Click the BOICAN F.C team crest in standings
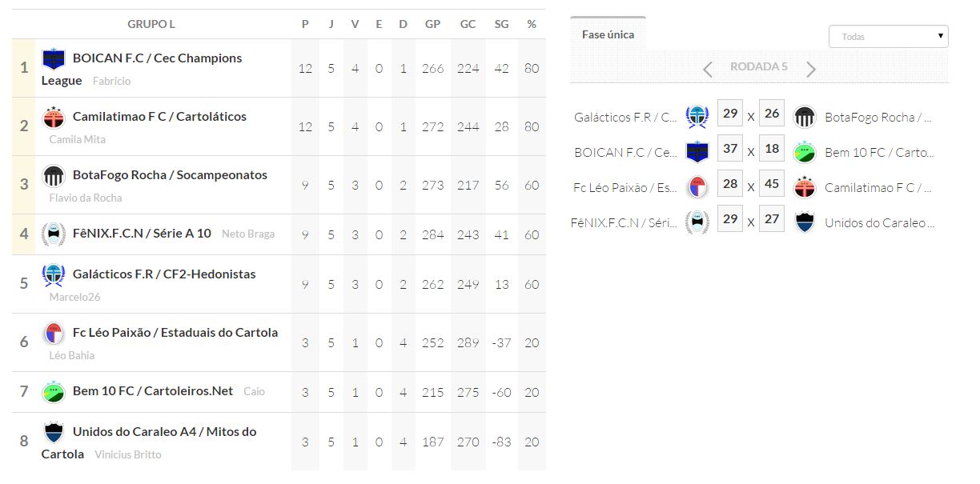Screen dimensions: 980x484 pos(54,59)
